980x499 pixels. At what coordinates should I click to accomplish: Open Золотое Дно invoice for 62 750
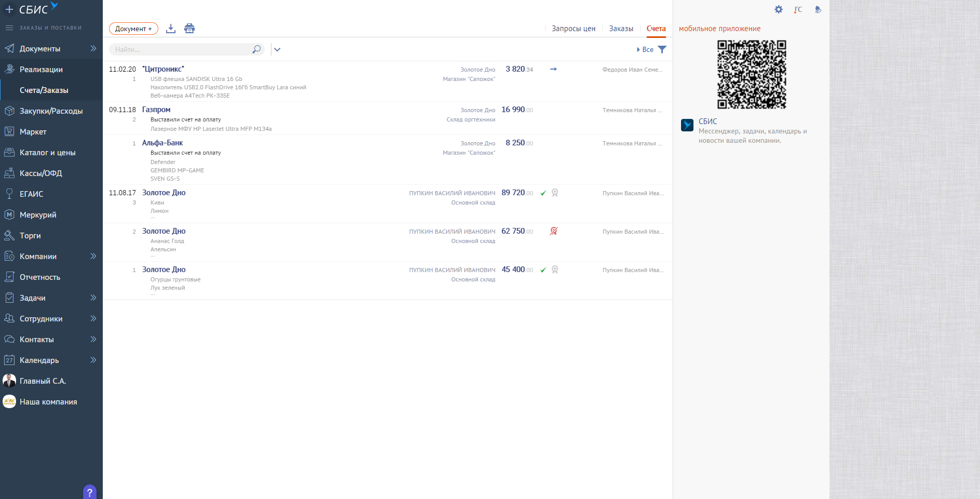click(164, 231)
